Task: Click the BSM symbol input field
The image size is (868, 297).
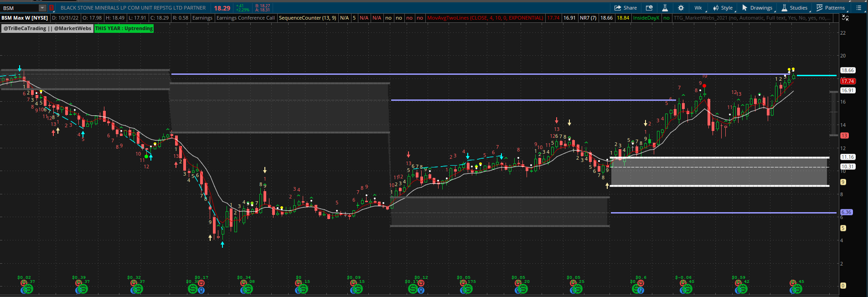Action: tap(20, 8)
